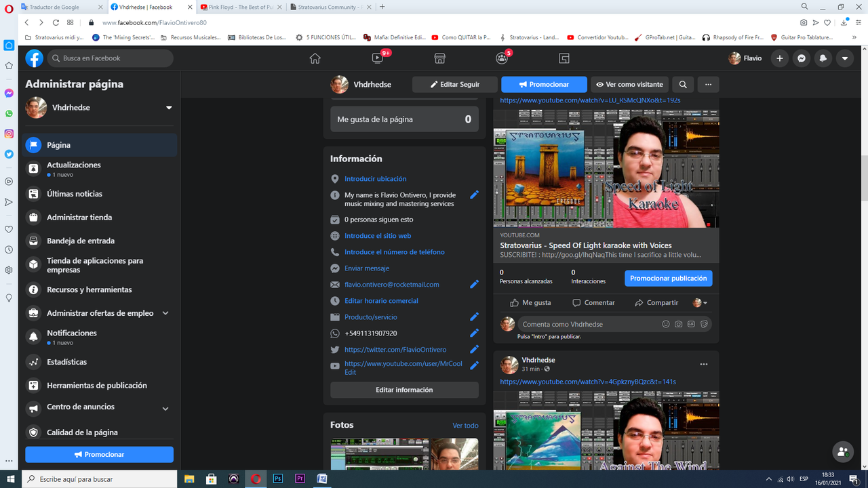This screenshot has height=488, width=868.
Task: Click Introducir ubicación link
Action: point(375,179)
